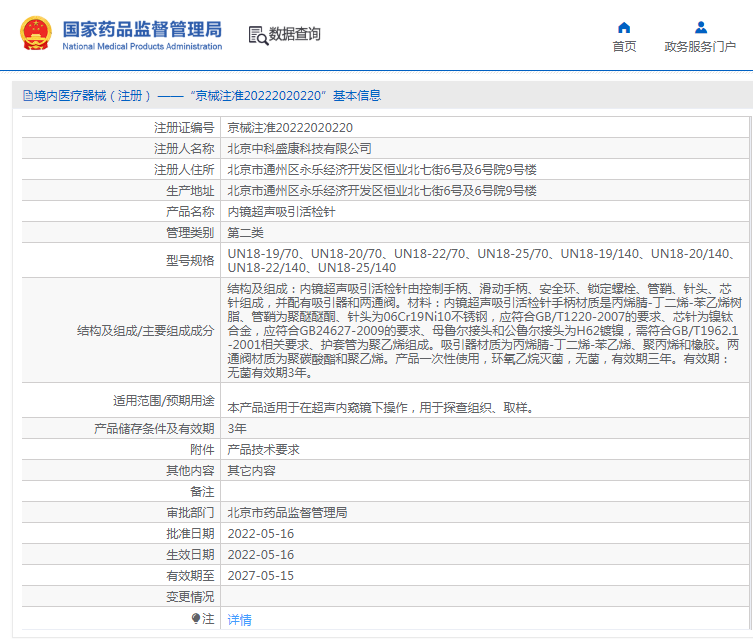This screenshot has width=753, height=639.
Task: Click the 审批部门 label
Action: pos(190,513)
